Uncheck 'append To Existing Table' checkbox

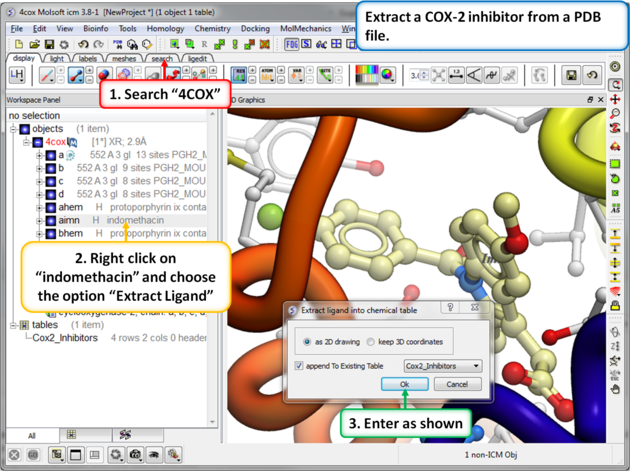click(x=299, y=366)
